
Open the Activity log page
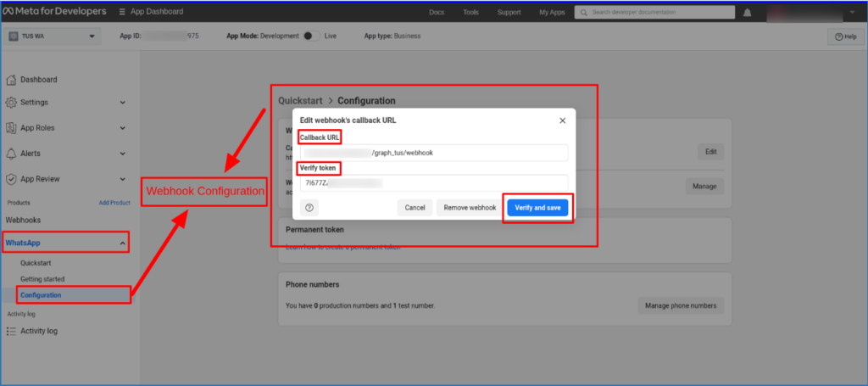coord(39,331)
